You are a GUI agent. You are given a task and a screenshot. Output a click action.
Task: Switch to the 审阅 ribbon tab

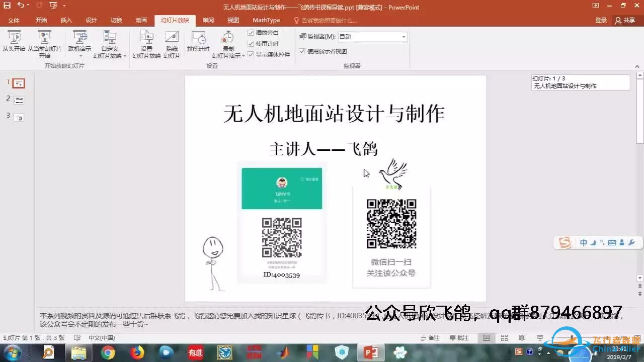[x=208, y=20]
